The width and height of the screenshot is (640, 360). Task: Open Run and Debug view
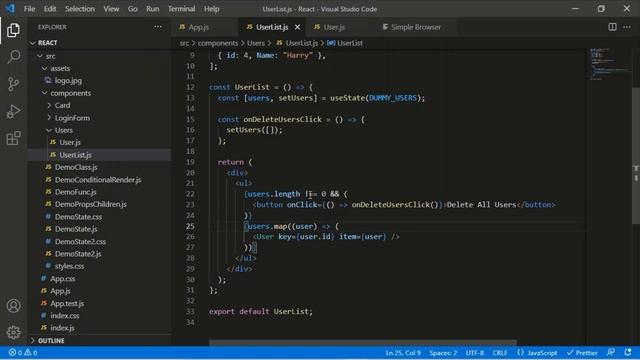13,111
